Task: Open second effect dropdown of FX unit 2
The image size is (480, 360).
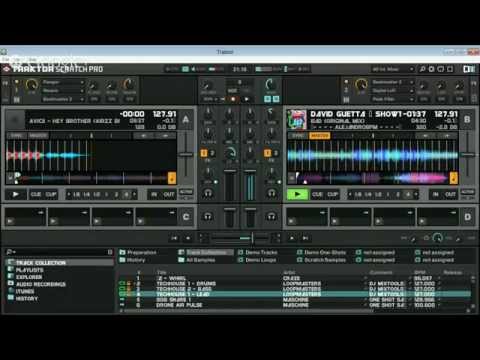Action: pos(393,90)
